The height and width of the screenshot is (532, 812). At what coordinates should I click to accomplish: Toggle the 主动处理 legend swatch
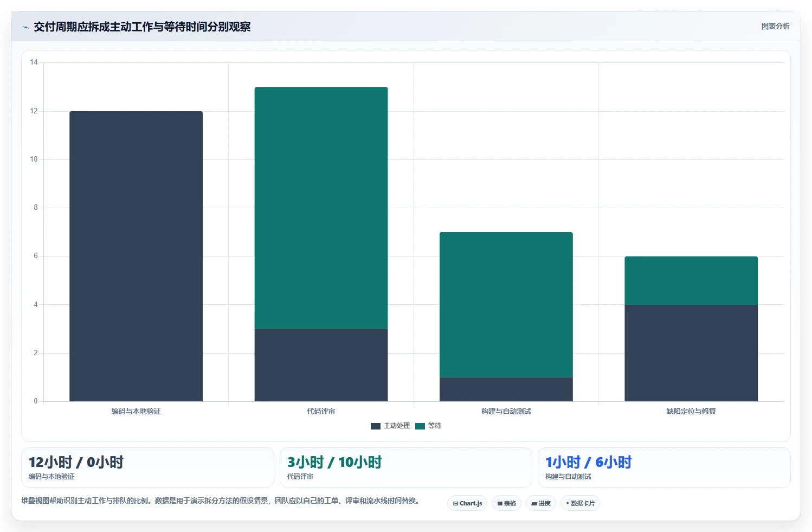click(x=376, y=426)
